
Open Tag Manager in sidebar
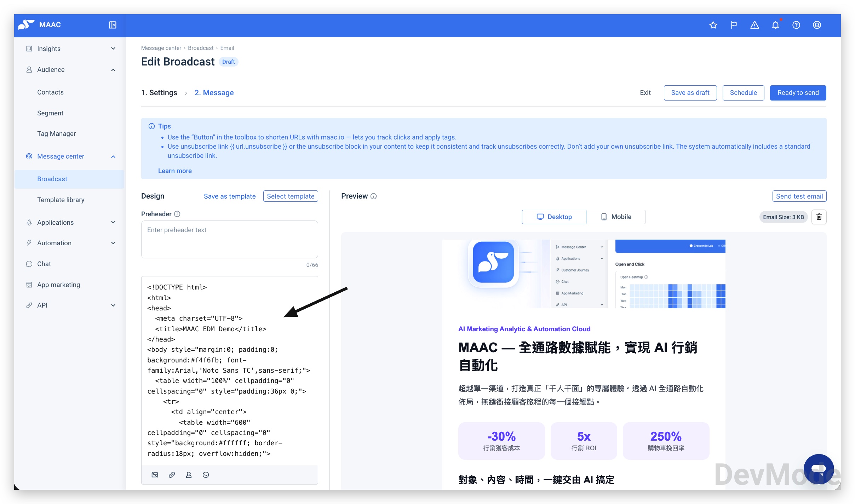(56, 134)
